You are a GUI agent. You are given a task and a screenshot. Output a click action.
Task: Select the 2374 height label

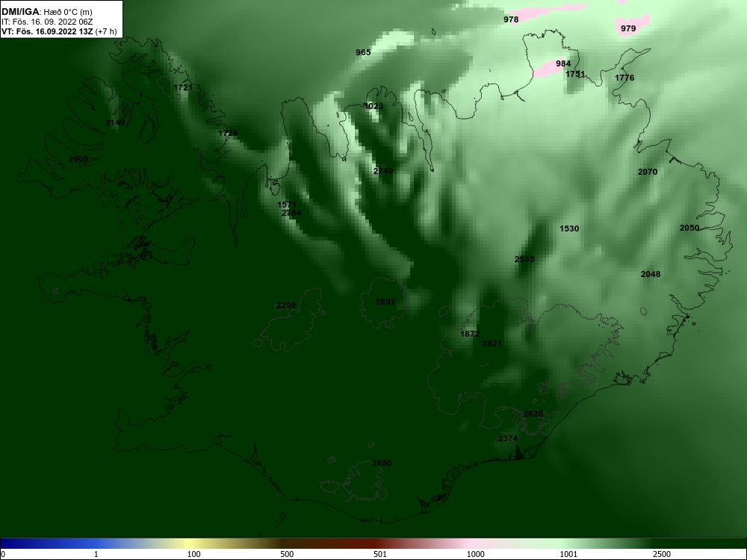point(508,438)
